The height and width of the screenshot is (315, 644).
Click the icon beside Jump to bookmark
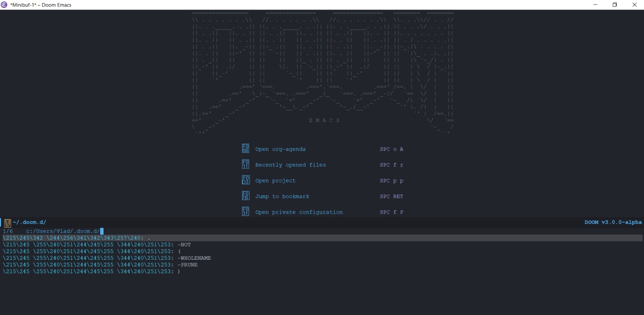click(x=246, y=196)
